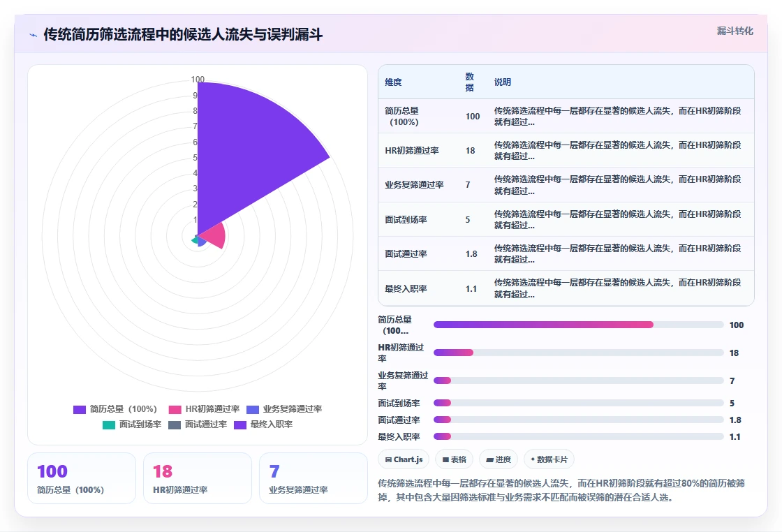Select the Chart.js chip
The height and width of the screenshot is (532, 782).
(x=404, y=459)
